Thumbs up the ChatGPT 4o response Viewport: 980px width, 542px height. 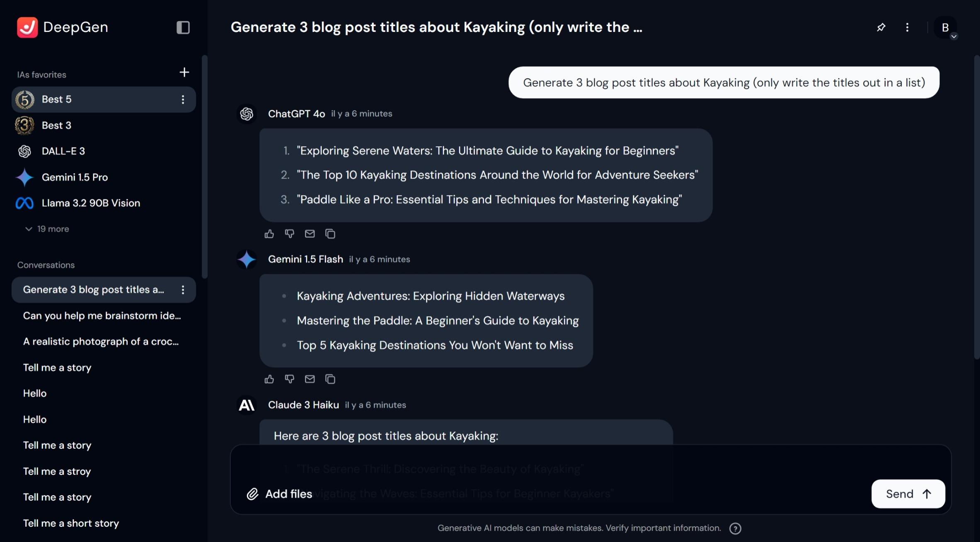point(269,234)
